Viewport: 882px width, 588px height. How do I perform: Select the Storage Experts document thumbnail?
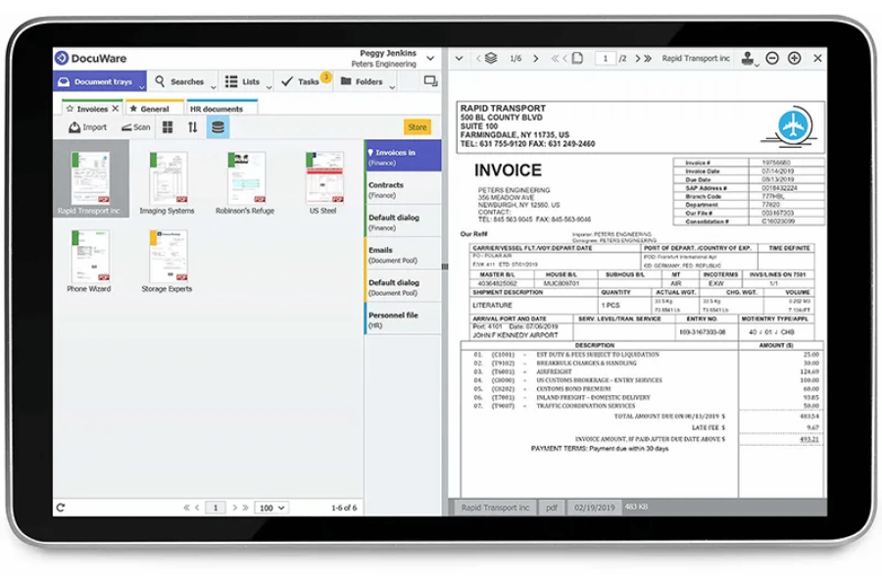click(168, 261)
